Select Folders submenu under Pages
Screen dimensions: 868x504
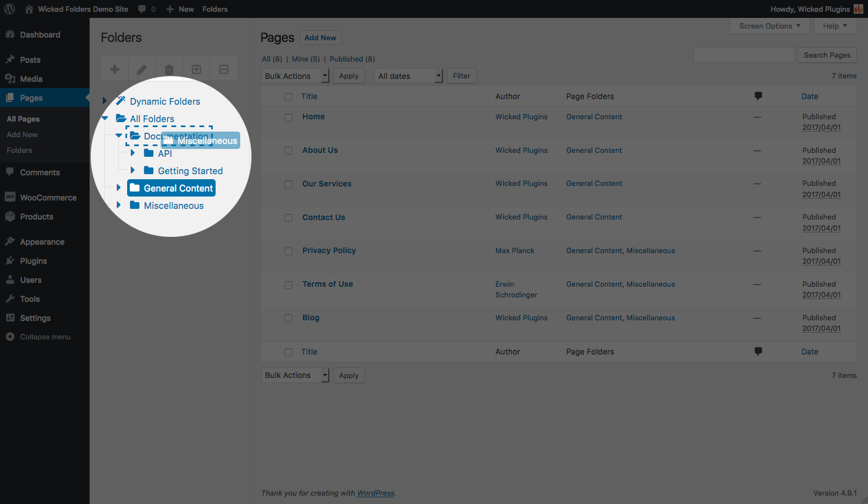coord(20,150)
